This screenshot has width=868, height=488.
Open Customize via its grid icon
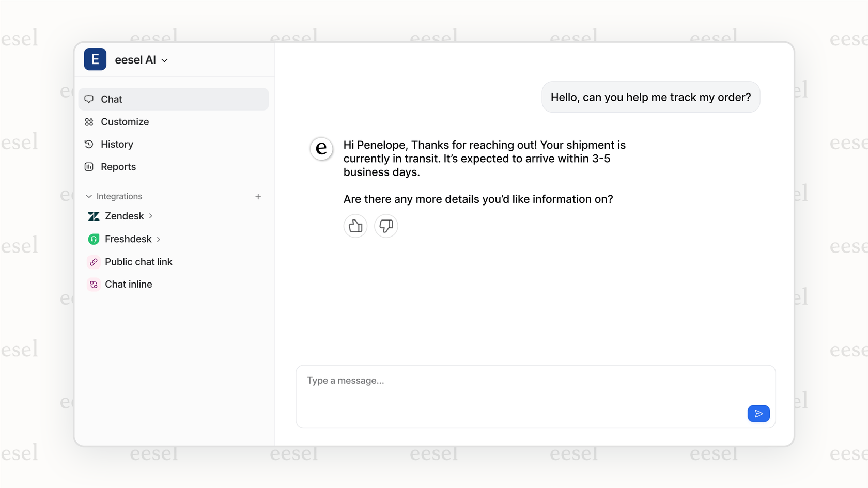point(89,122)
